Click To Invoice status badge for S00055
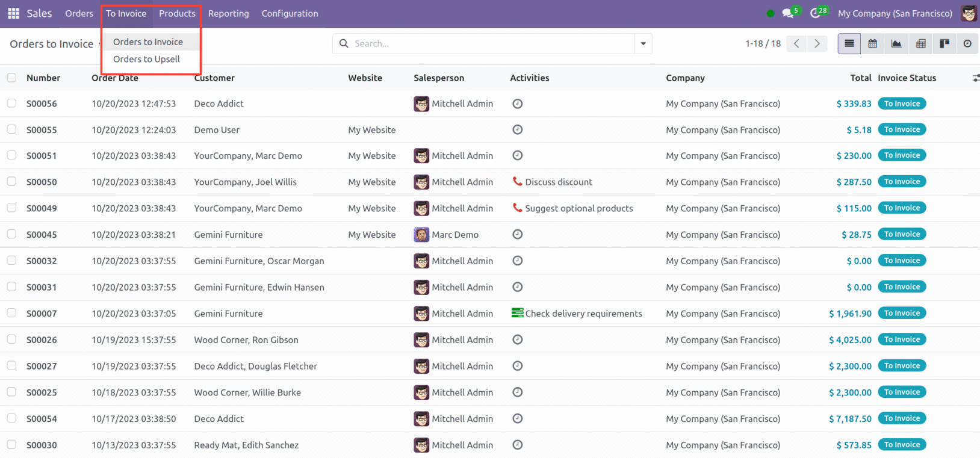 901,129
